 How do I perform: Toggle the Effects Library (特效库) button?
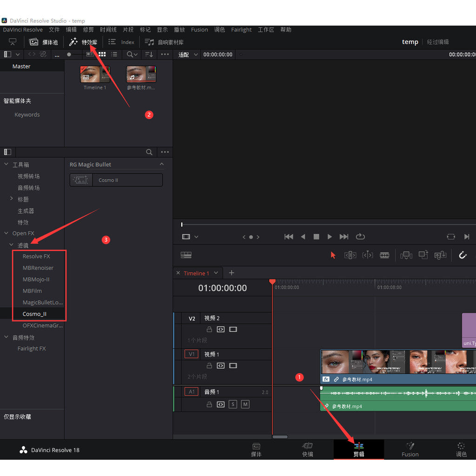click(83, 42)
